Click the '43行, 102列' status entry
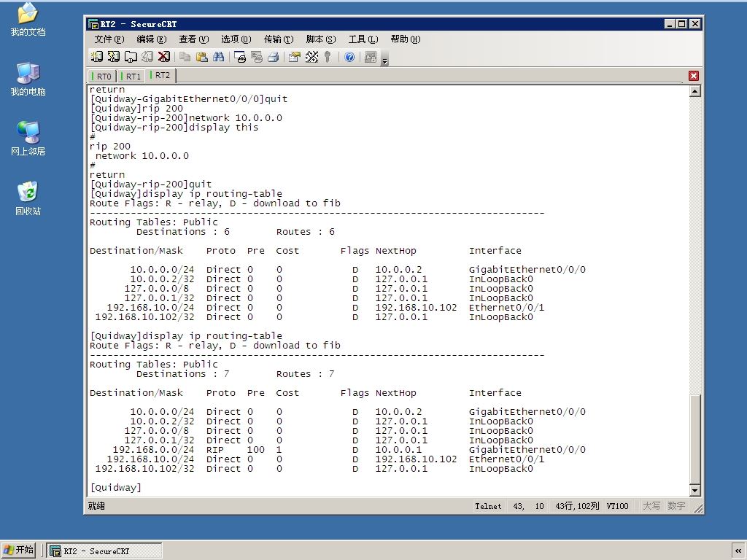The image size is (747, 560). click(577, 506)
